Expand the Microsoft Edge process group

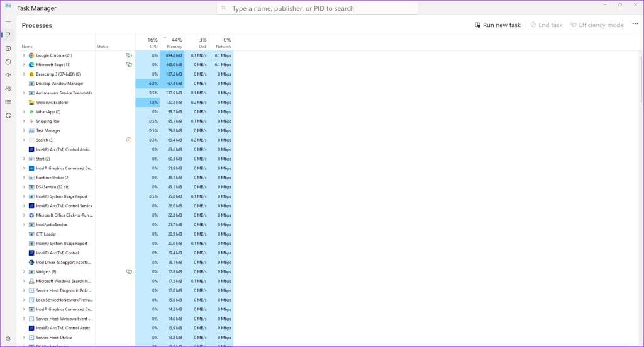tap(24, 65)
